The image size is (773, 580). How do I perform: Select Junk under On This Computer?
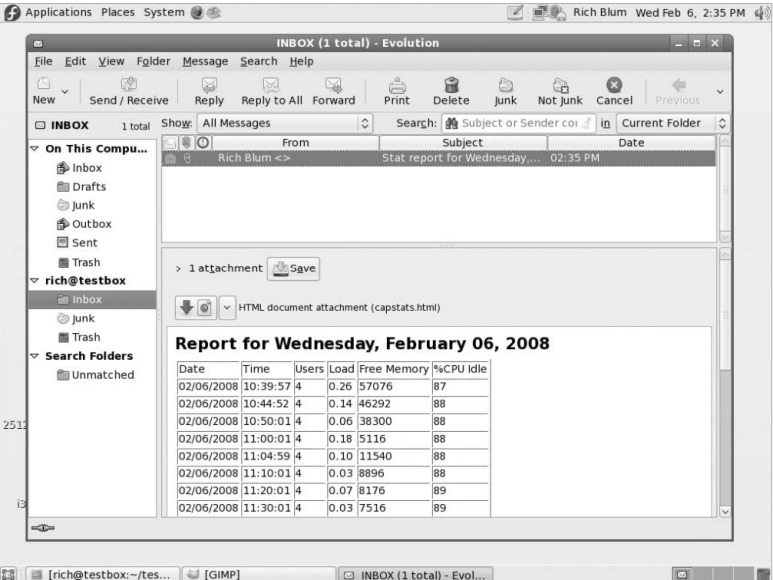pos(76,205)
